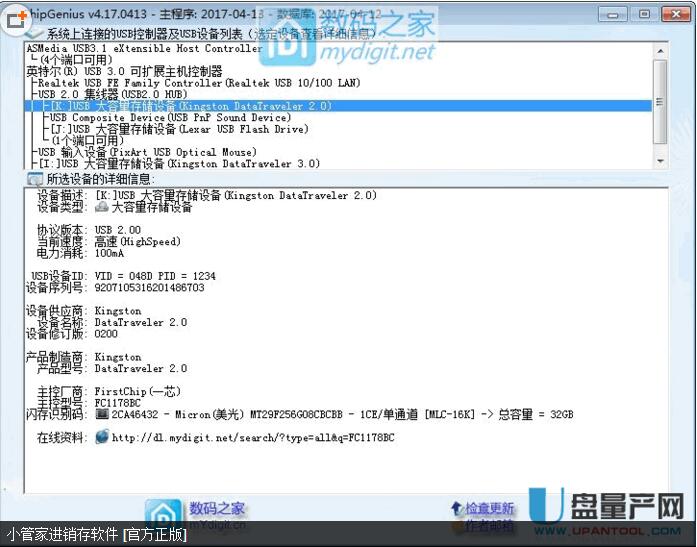Select the K: Kingston DataTraveler 2.0 row
The height and width of the screenshot is (547, 697).
point(339,106)
